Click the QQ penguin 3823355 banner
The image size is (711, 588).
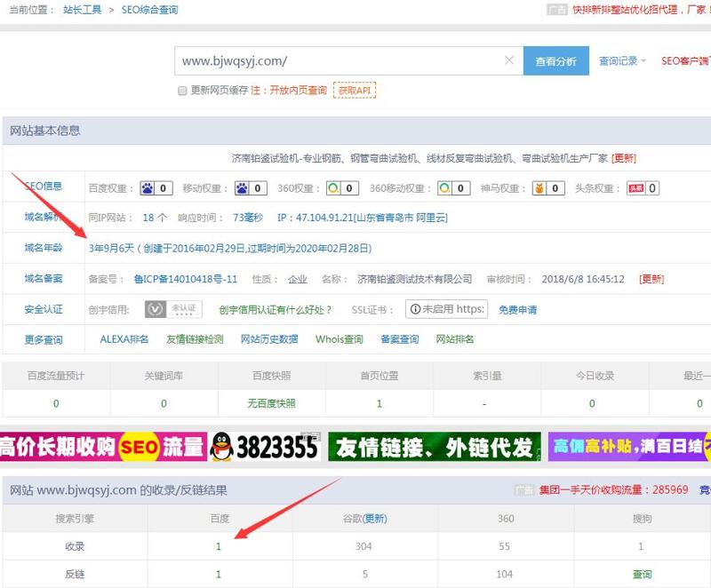coord(264,447)
